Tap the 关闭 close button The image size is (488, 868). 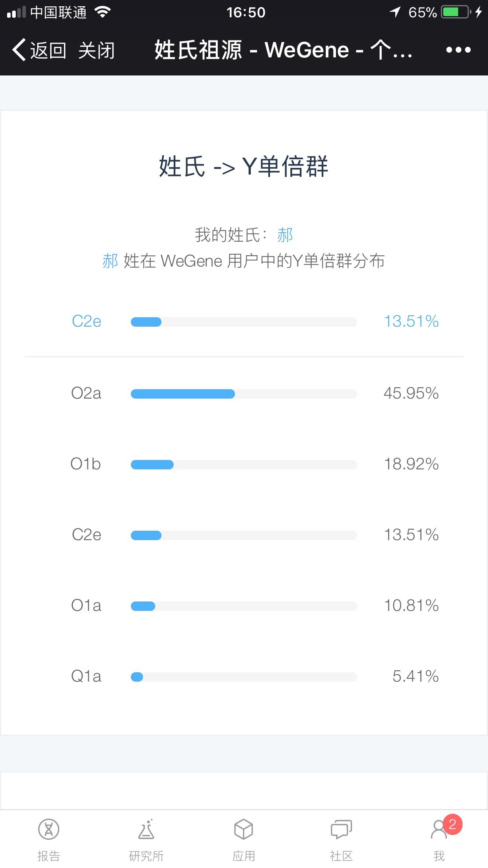coord(97,50)
